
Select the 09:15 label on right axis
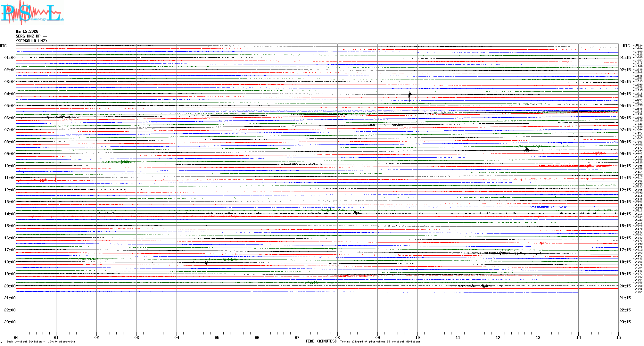[625, 154]
